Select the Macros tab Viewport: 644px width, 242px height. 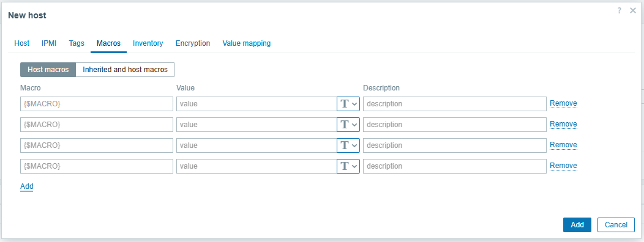coord(108,43)
